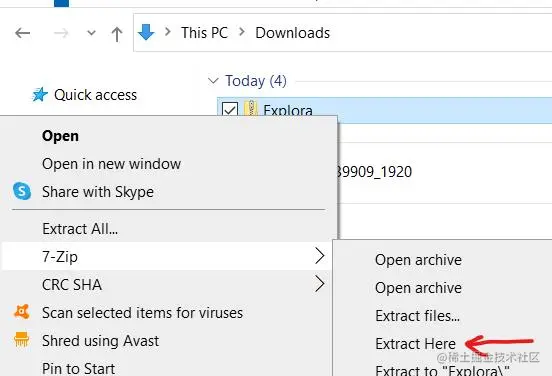552x376 pixels.
Task: Click Downloads in the breadcrumb path
Action: pos(293,33)
